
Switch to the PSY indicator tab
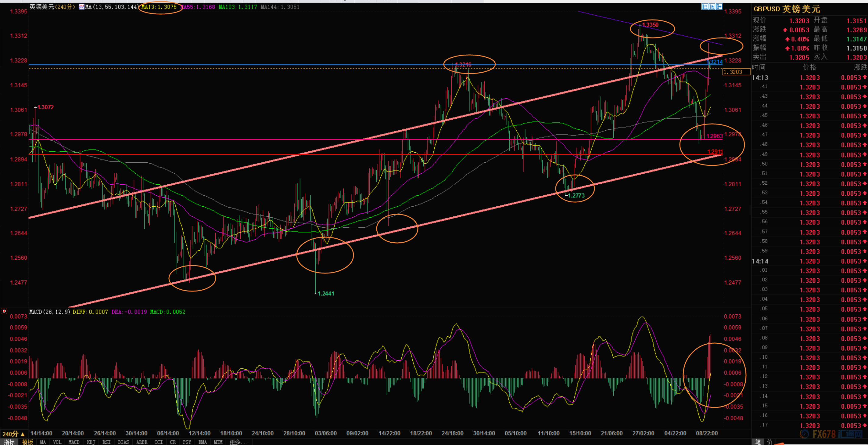point(187,442)
